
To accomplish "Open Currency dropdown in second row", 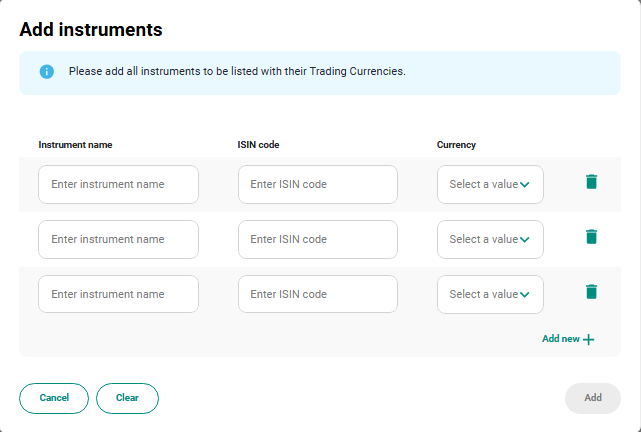I will (490, 239).
